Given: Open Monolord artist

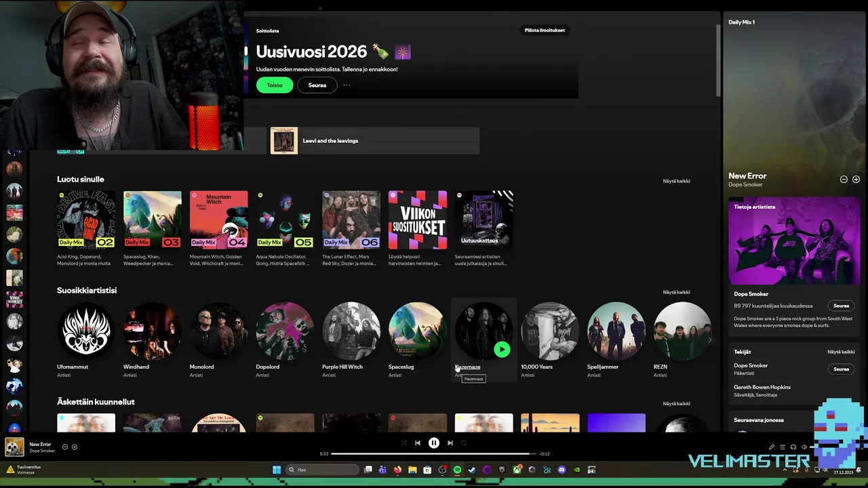Looking at the screenshot, I should [219, 331].
